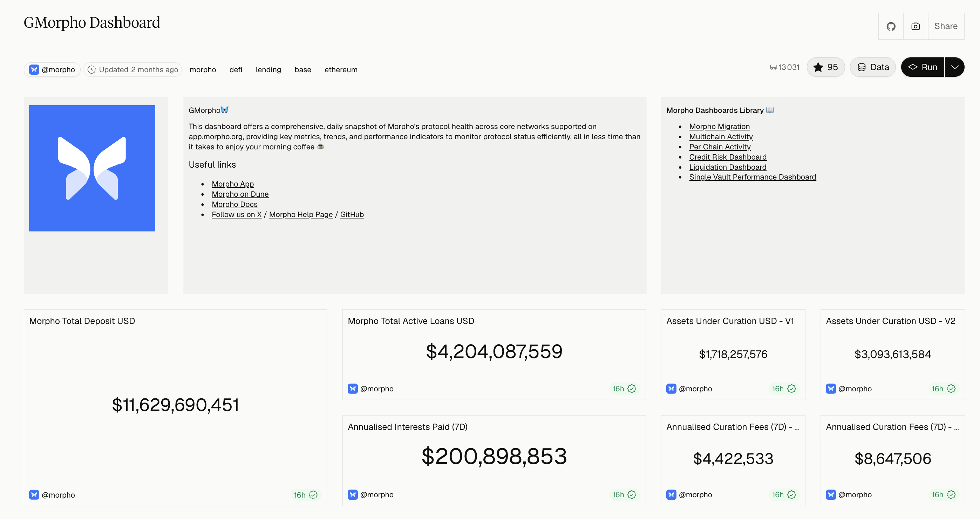980x519 pixels.
Task: Click the $4,422,533 curation fees value
Action: (x=733, y=459)
